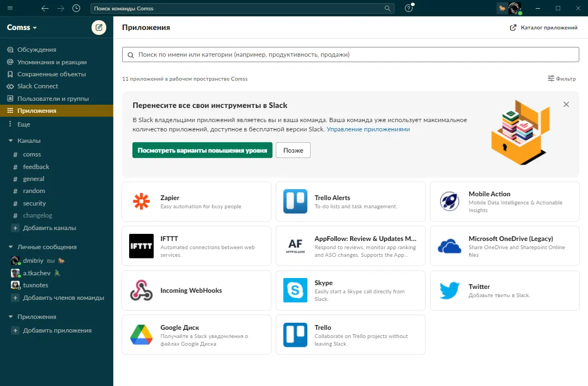Viewport: 588px width, 386px height.
Task: Open the Фильтр options
Action: click(561, 79)
